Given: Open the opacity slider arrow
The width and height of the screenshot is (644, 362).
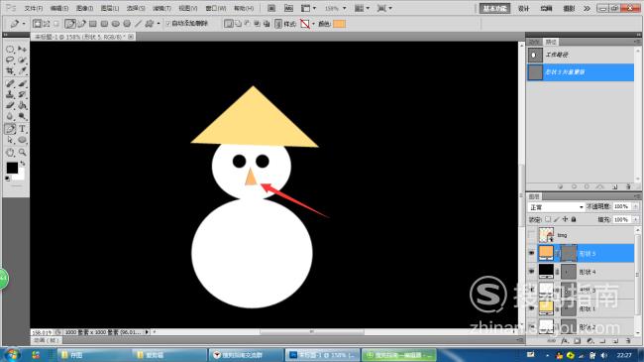Looking at the screenshot, I should [635, 206].
